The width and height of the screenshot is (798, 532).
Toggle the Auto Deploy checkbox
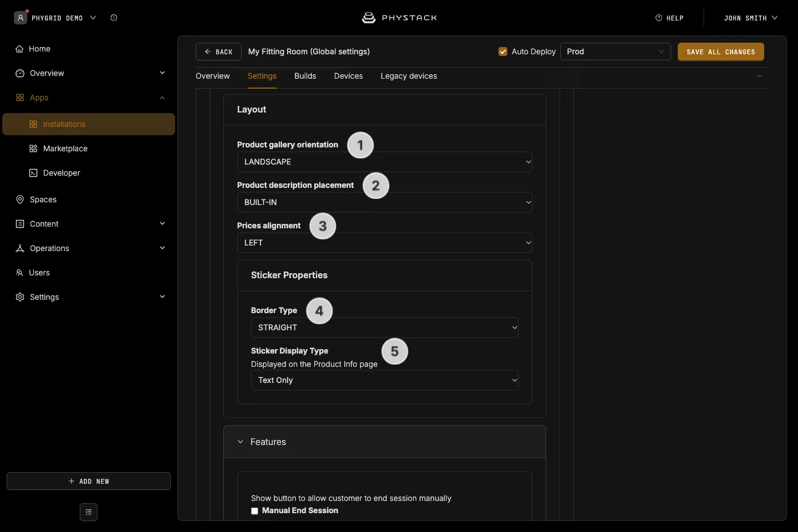click(503, 52)
